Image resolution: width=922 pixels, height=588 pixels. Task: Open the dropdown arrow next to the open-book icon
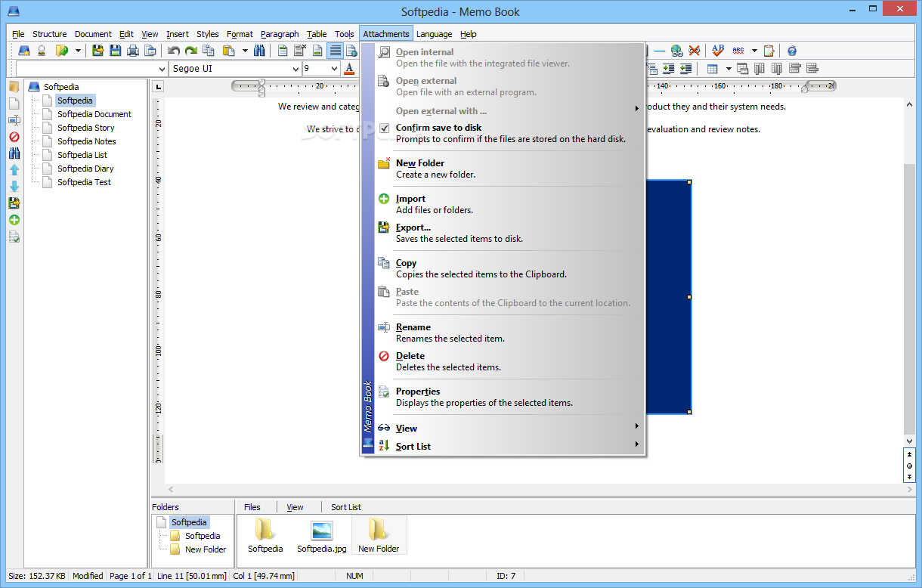coord(78,51)
